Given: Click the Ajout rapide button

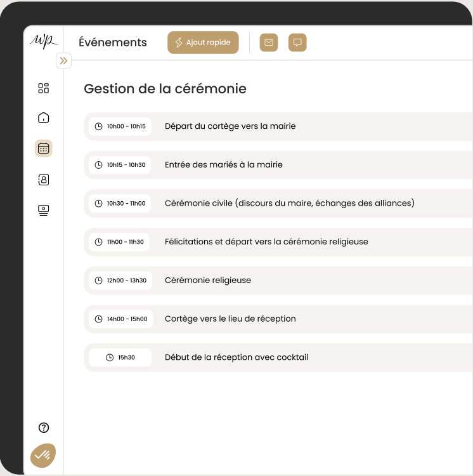Looking at the screenshot, I should (203, 43).
